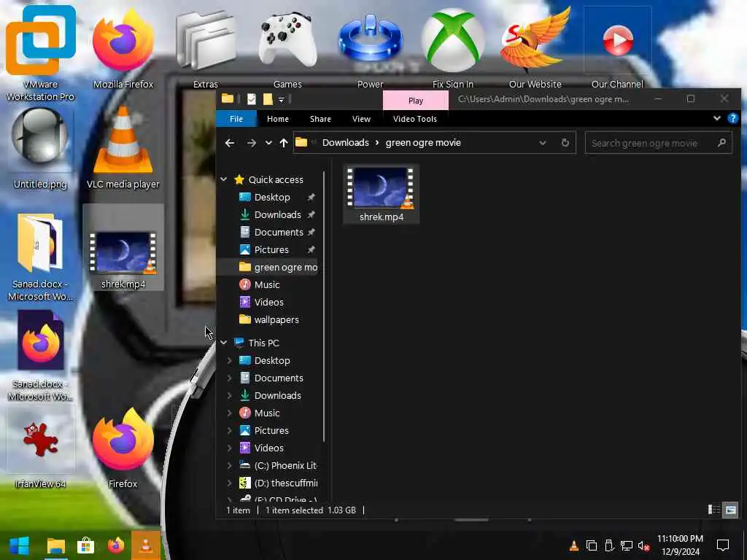Open the notification center icon
747x560 pixels.
723,545
